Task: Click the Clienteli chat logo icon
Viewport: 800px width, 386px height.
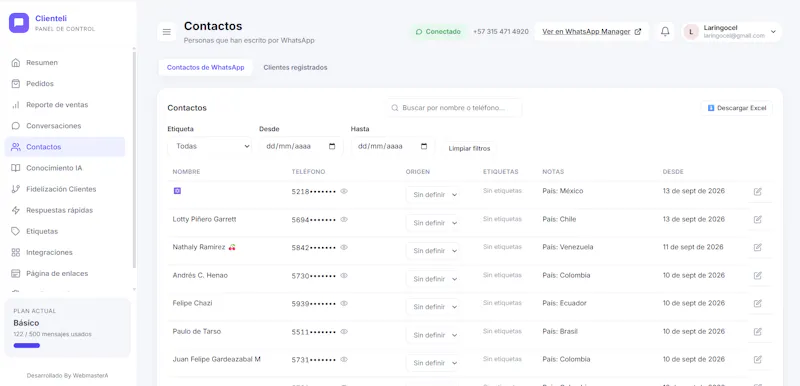Action: click(x=19, y=23)
